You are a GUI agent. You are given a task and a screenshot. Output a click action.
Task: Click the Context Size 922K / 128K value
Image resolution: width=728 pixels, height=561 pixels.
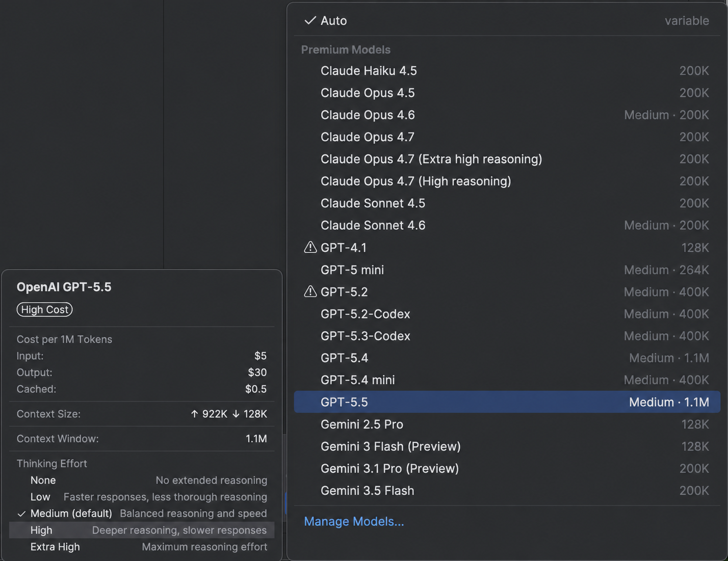tap(229, 414)
